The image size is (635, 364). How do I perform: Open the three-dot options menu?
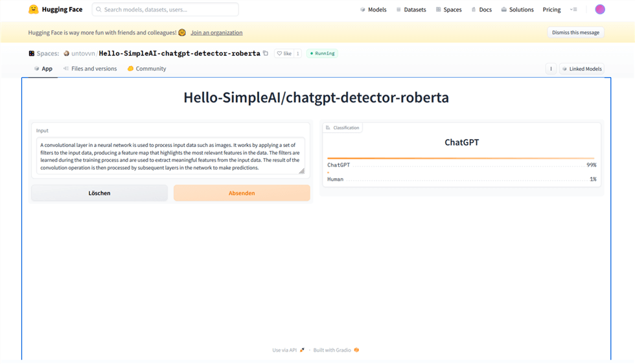[551, 69]
